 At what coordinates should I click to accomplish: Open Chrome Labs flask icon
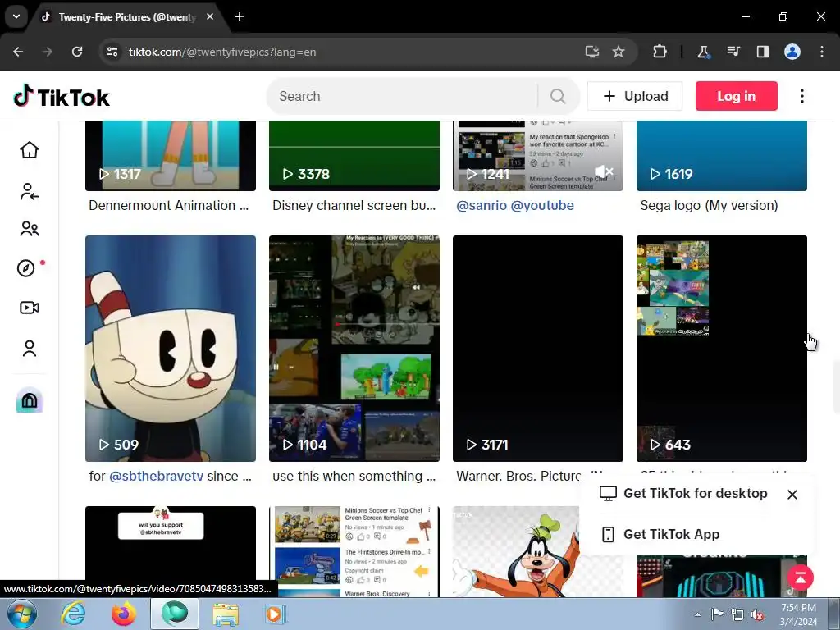tap(703, 52)
